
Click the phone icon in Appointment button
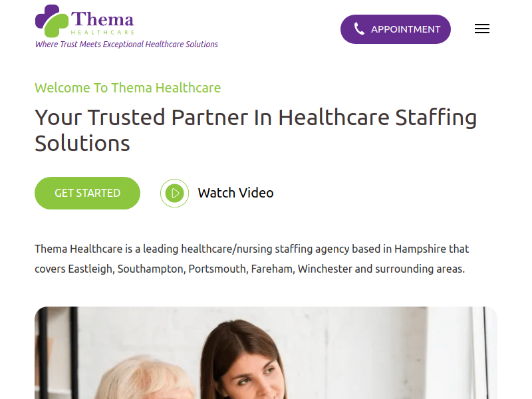[x=359, y=29]
